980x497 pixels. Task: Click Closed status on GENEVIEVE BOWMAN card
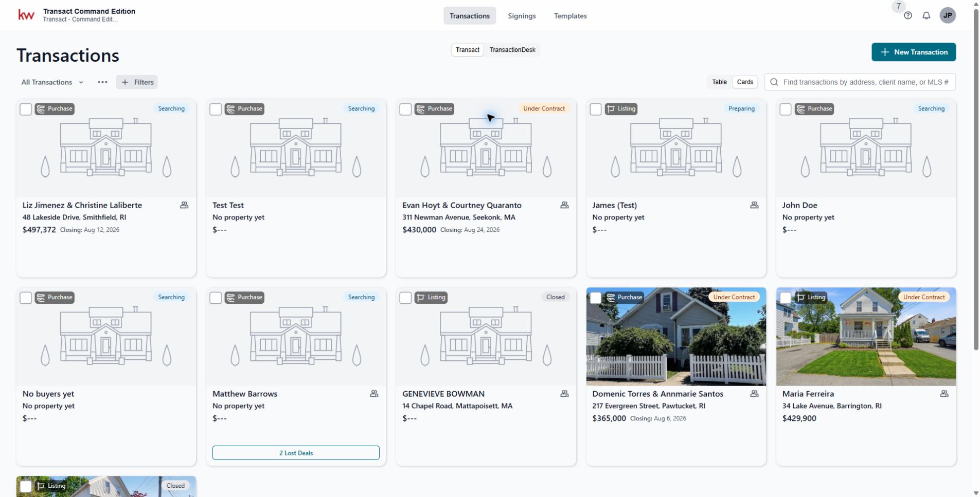click(x=555, y=297)
